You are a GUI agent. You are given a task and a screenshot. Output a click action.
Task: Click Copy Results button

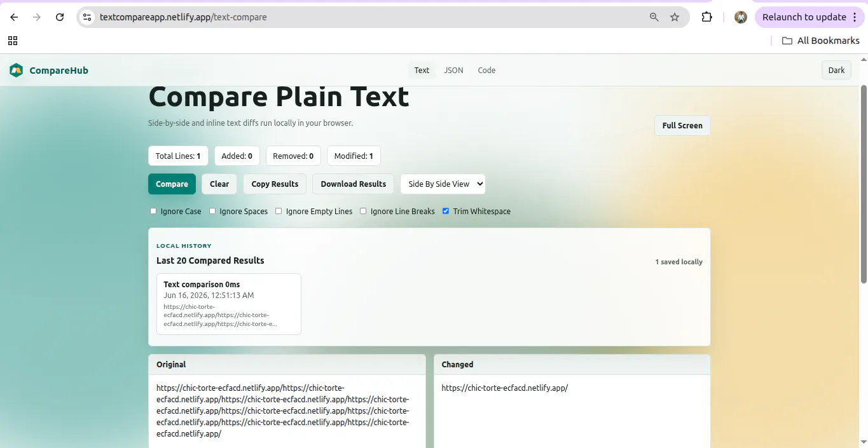275,184
